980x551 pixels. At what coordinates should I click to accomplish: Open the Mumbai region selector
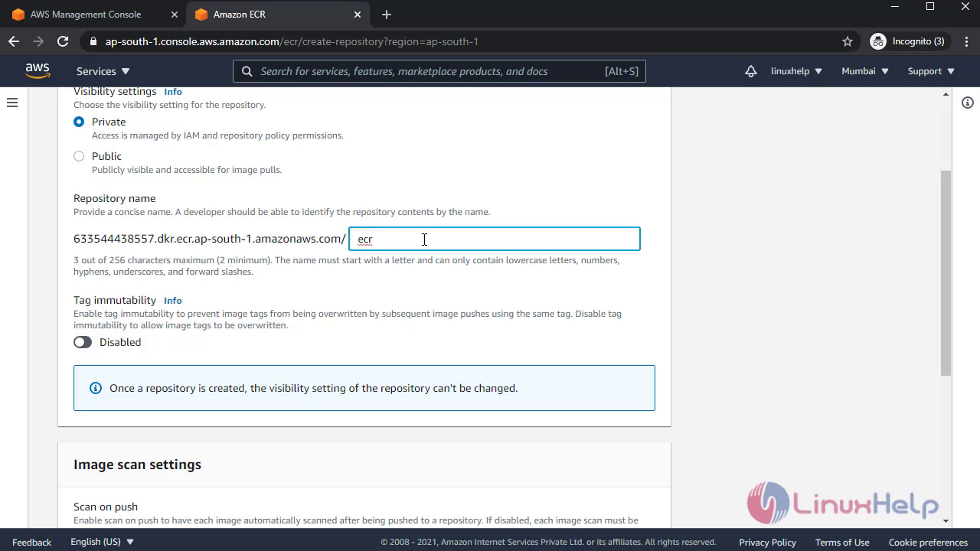coord(865,71)
